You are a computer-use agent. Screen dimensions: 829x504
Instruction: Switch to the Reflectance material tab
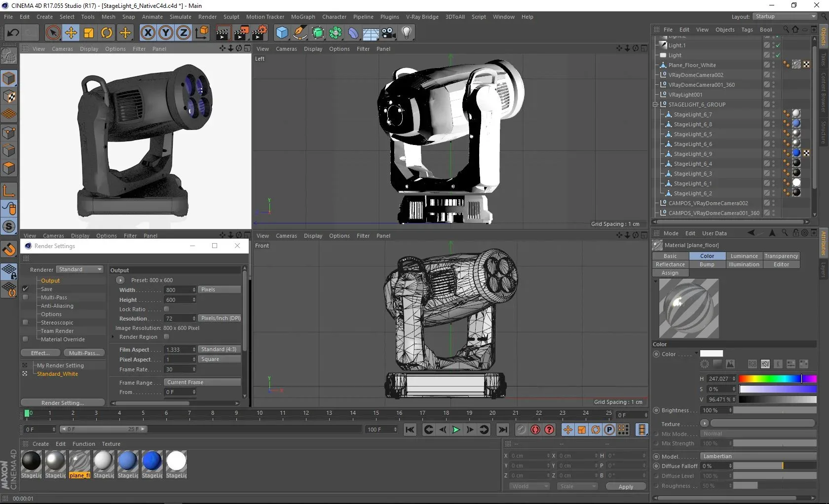click(670, 264)
